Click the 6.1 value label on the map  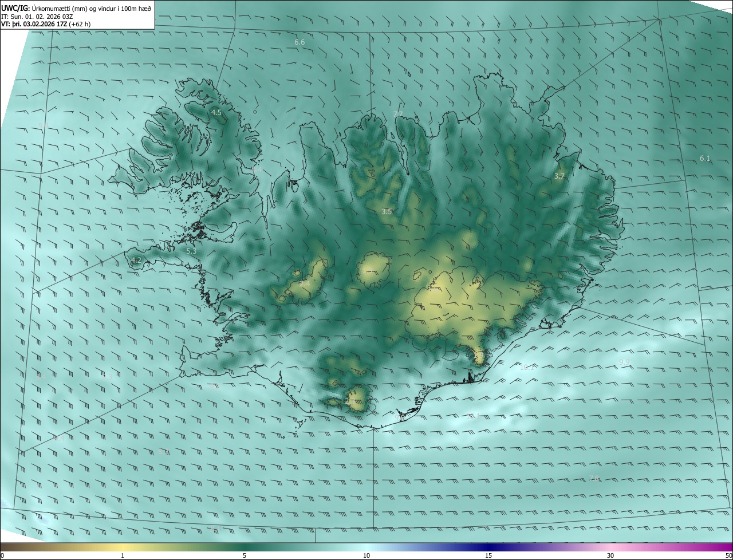tap(705, 159)
